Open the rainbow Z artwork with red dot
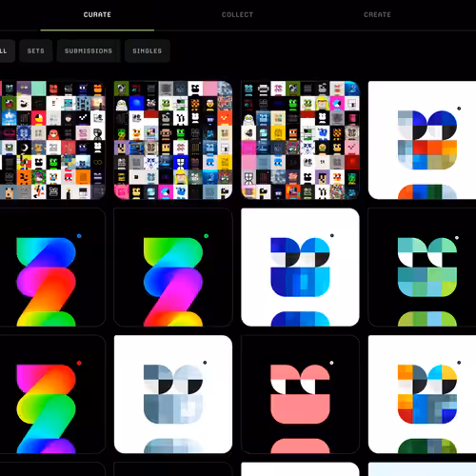476x476 pixels. click(x=52, y=394)
